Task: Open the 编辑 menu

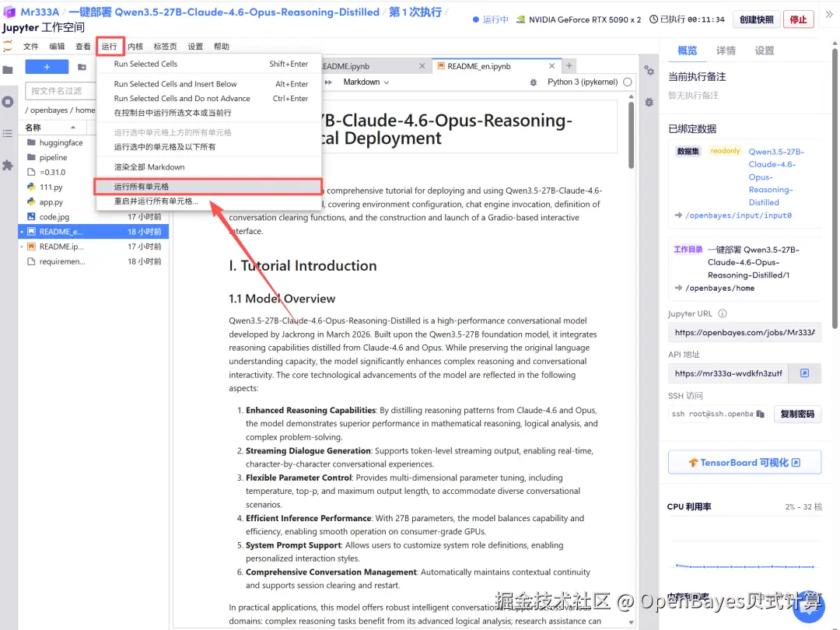Action: [57, 47]
